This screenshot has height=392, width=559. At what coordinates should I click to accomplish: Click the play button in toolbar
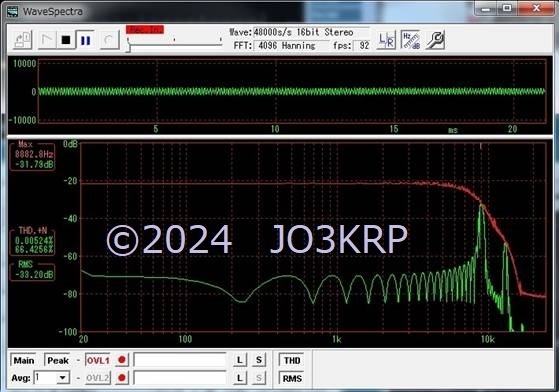[47, 40]
